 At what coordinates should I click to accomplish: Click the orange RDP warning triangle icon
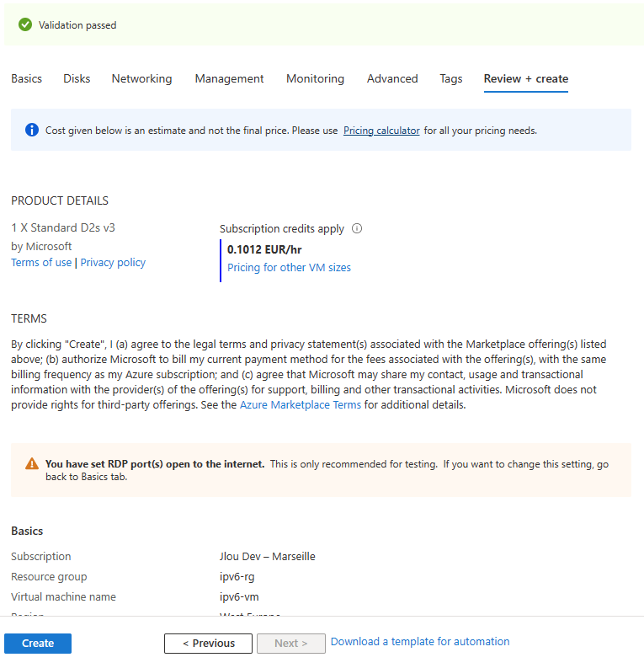[x=32, y=463]
